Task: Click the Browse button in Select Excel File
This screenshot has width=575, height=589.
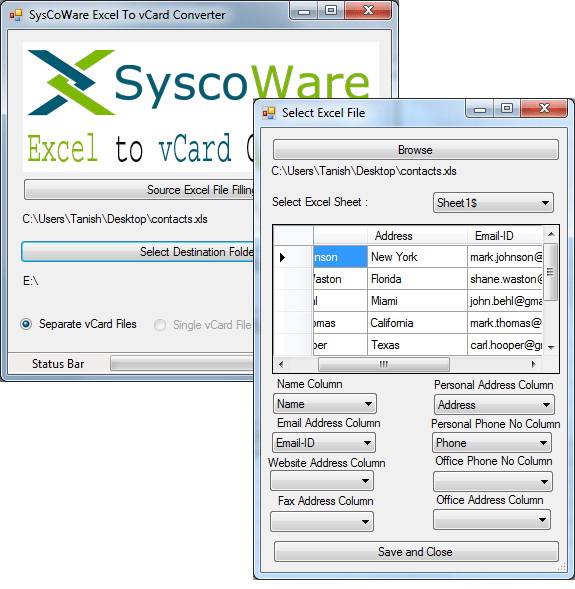Action: (x=416, y=150)
